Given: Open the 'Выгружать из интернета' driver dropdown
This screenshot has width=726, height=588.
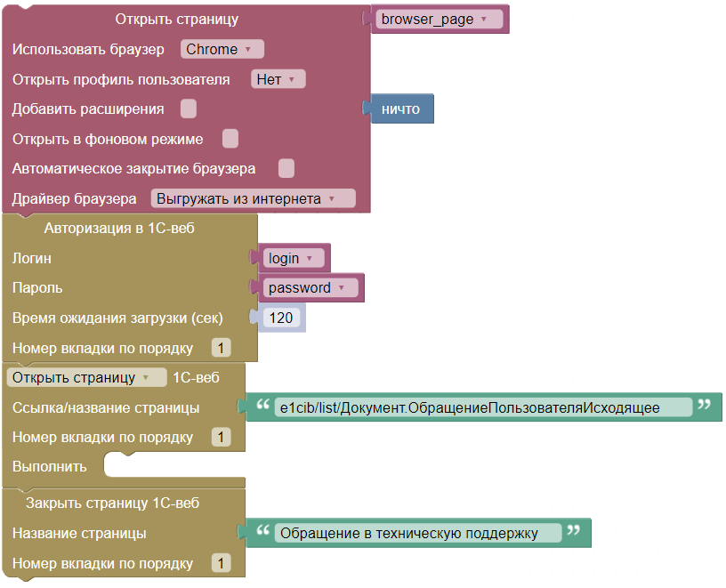Looking at the screenshot, I should [254, 198].
